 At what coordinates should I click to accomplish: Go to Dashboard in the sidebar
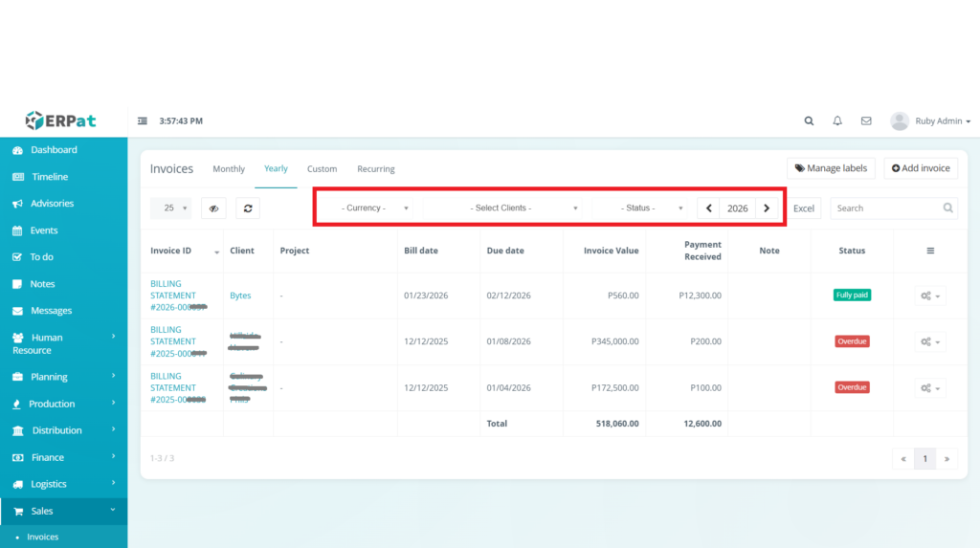(54, 150)
